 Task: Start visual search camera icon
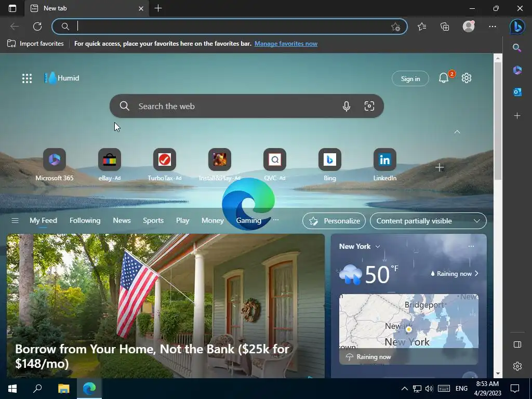369,106
